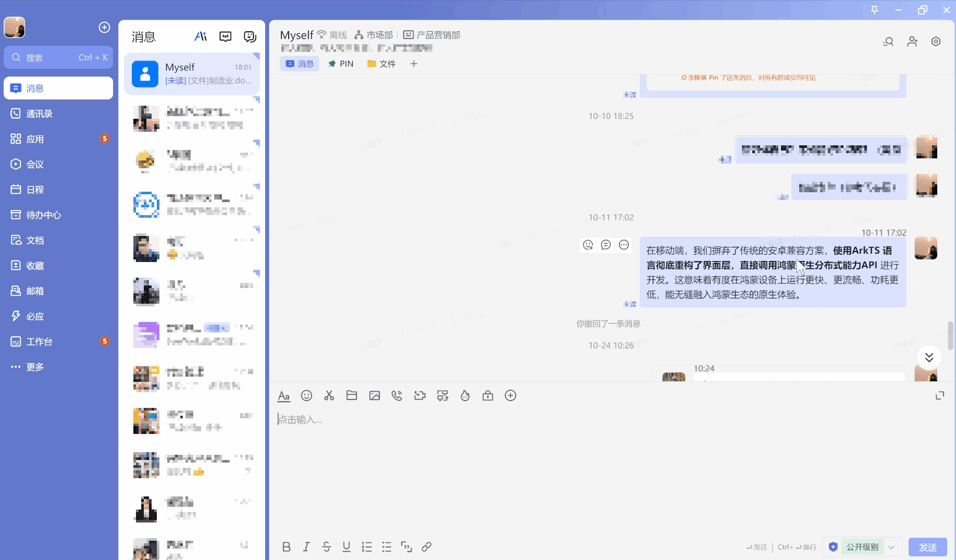Upload an image with the picture icon
Image resolution: width=956 pixels, height=560 pixels.
(374, 396)
